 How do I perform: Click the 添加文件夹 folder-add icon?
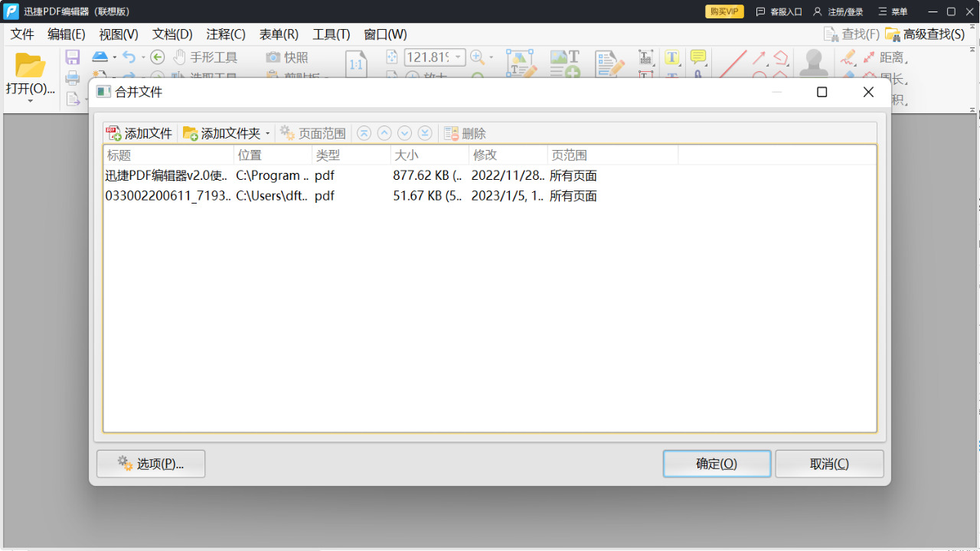189,132
